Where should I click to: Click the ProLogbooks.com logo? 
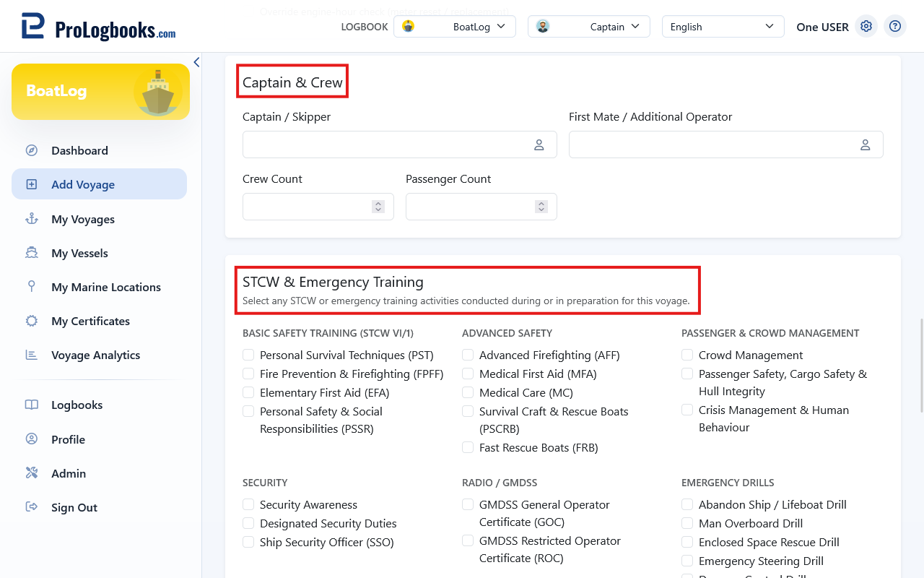(x=98, y=27)
